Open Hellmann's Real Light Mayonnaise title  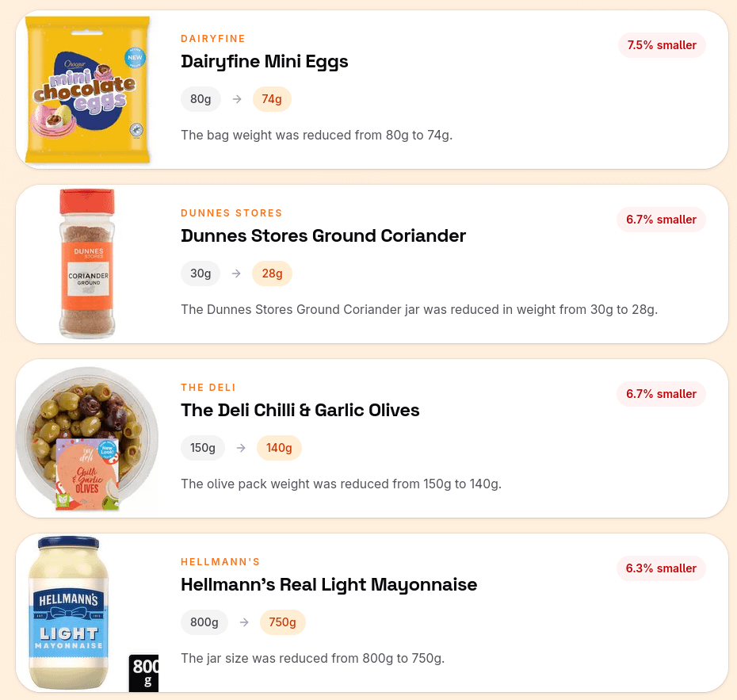tap(329, 584)
